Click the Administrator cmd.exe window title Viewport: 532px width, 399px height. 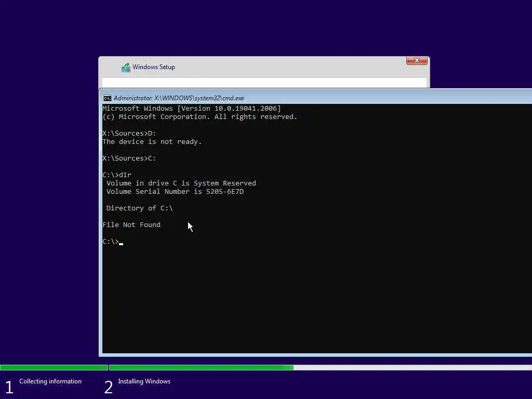coord(179,98)
